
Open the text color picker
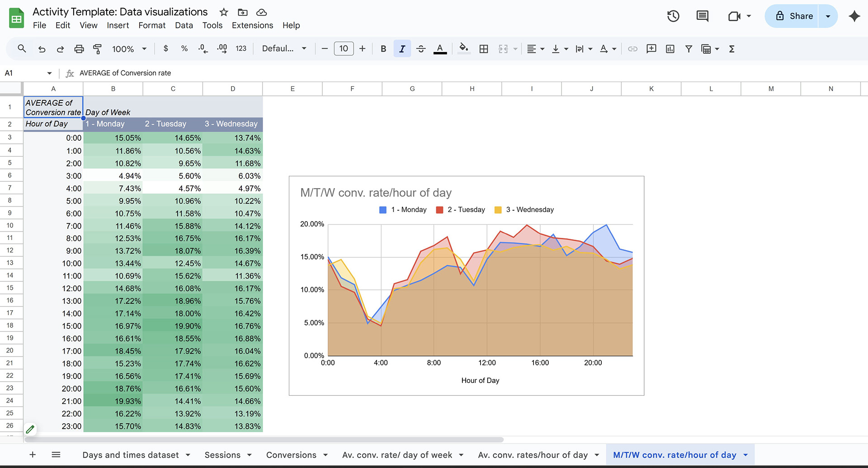[440, 49]
